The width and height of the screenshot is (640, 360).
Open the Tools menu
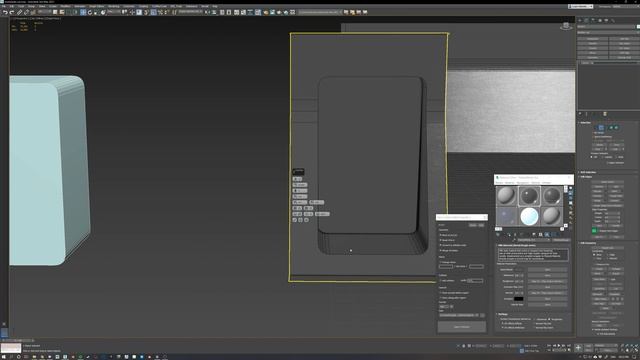pos(21,6)
